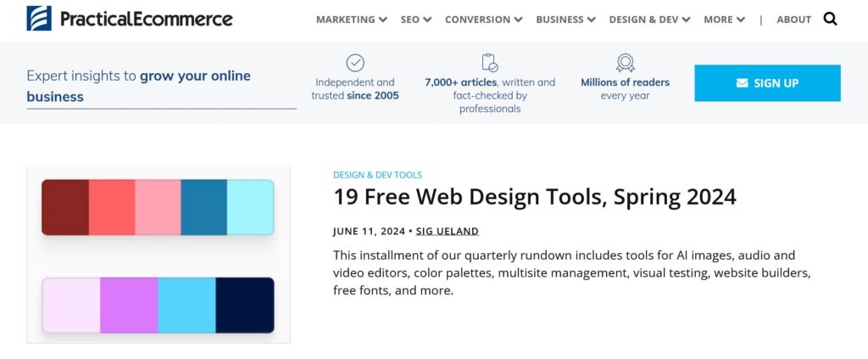
Task: Open the 19 Free Web Design Tools article
Action: [534, 197]
